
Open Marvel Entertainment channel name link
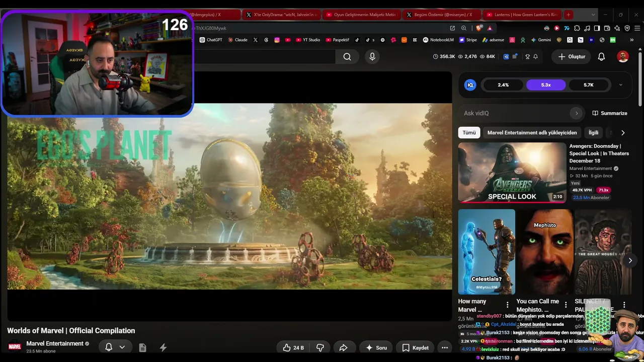(x=55, y=343)
